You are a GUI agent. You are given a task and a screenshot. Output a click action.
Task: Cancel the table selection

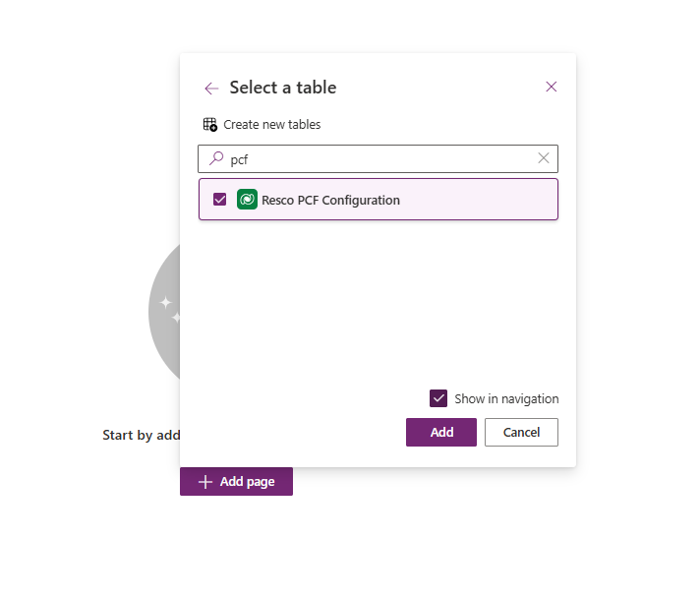[x=521, y=432]
